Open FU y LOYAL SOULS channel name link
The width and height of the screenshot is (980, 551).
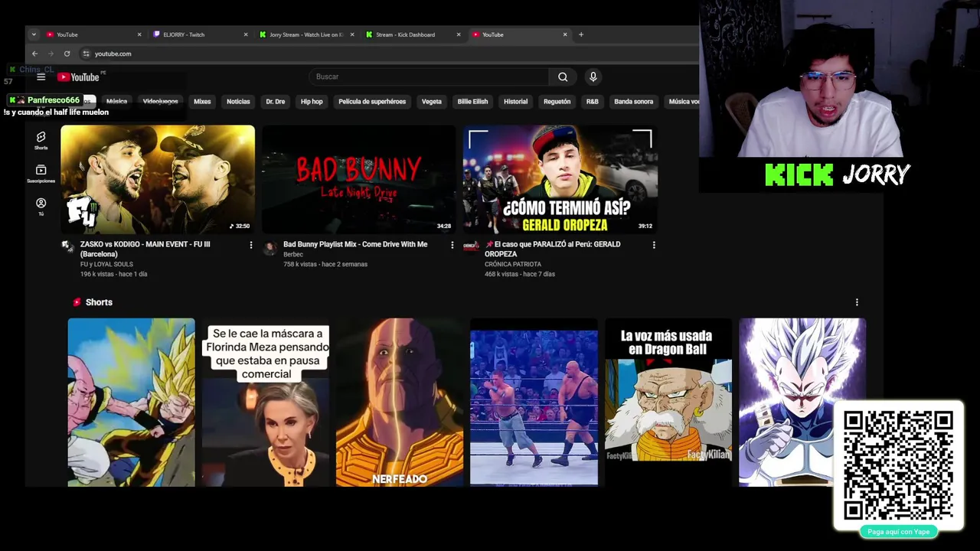click(x=106, y=264)
